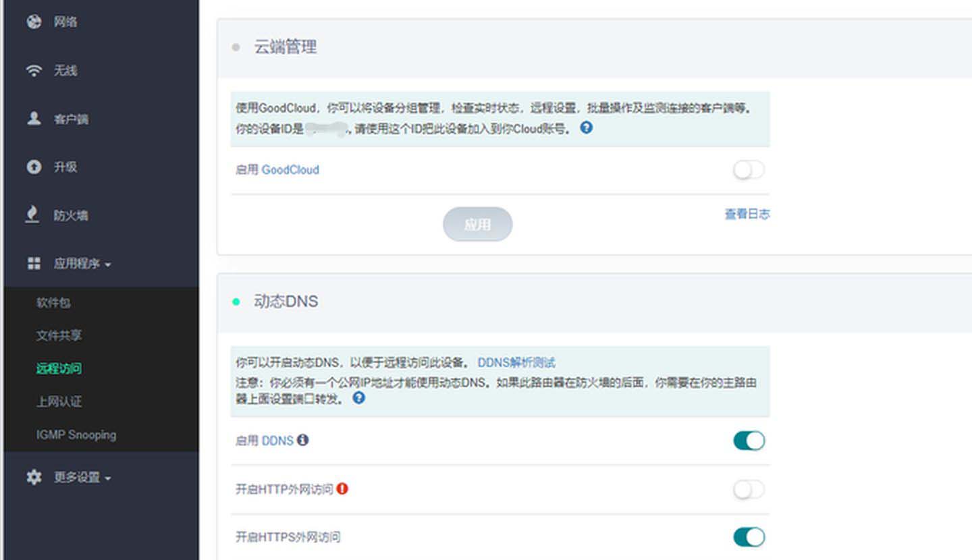Click the flame icon for 防火墙
This screenshot has width=972, height=560.
click(32, 215)
